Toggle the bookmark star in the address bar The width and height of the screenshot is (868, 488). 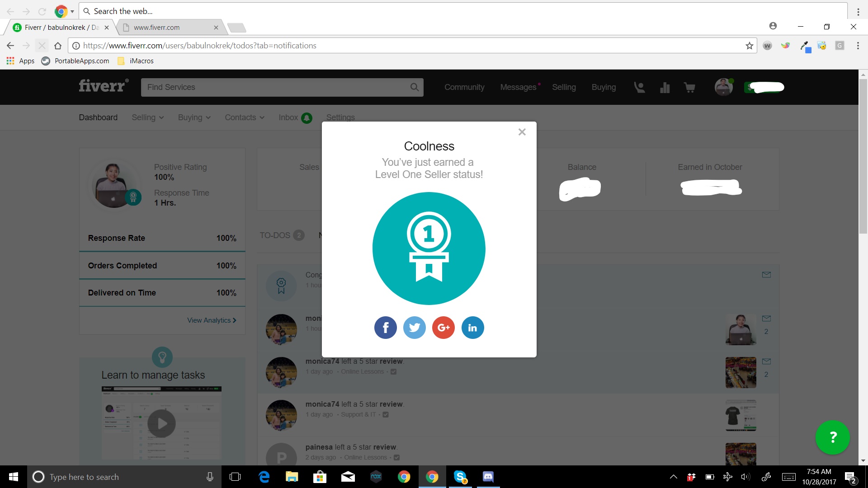coord(749,46)
